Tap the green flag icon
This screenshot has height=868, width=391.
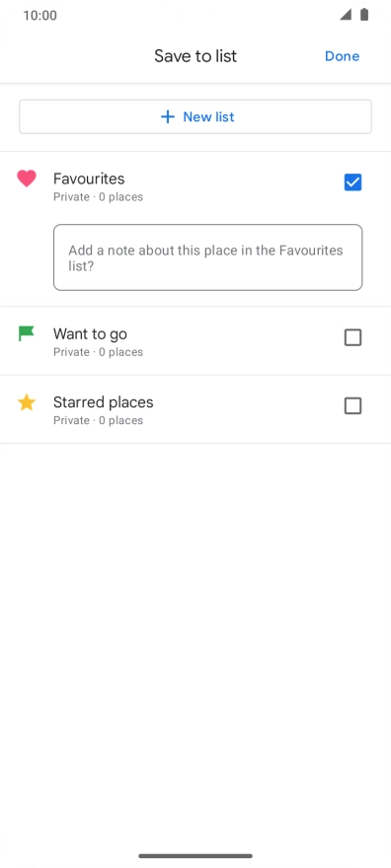coord(26,333)
